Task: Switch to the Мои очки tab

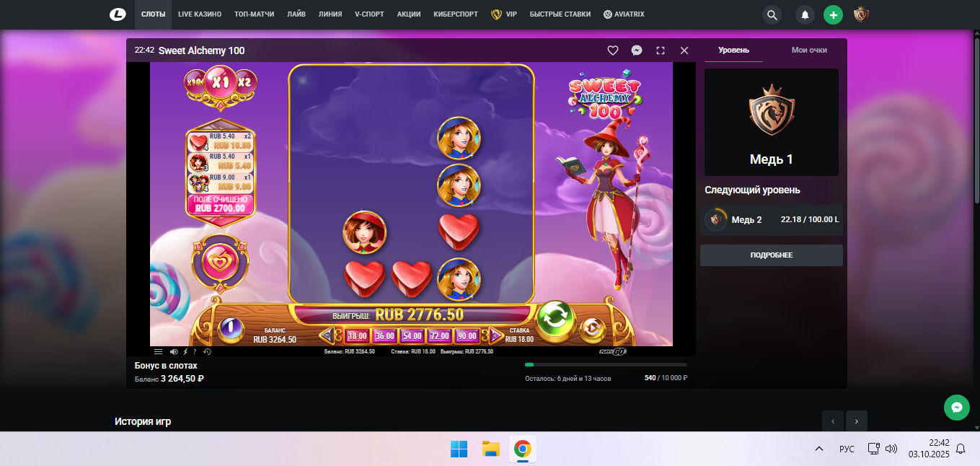Action: click(808, 50)
